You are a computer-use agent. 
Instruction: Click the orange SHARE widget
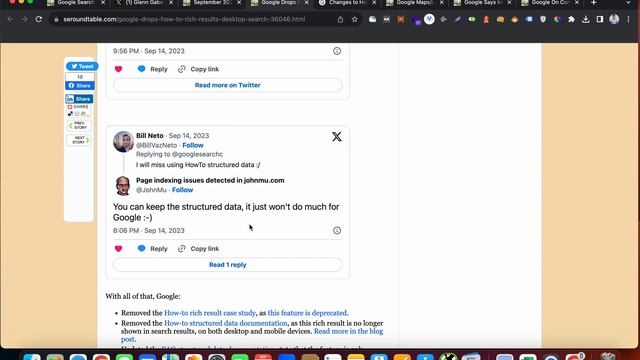[x=78, y=107]
